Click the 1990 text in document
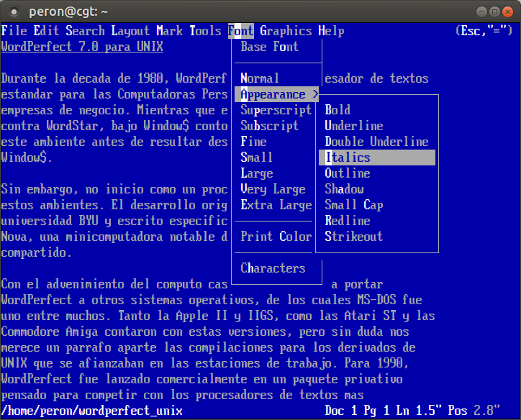Image resolution: width=521 pixels, height=420 pixels. (x=389, y=363)
